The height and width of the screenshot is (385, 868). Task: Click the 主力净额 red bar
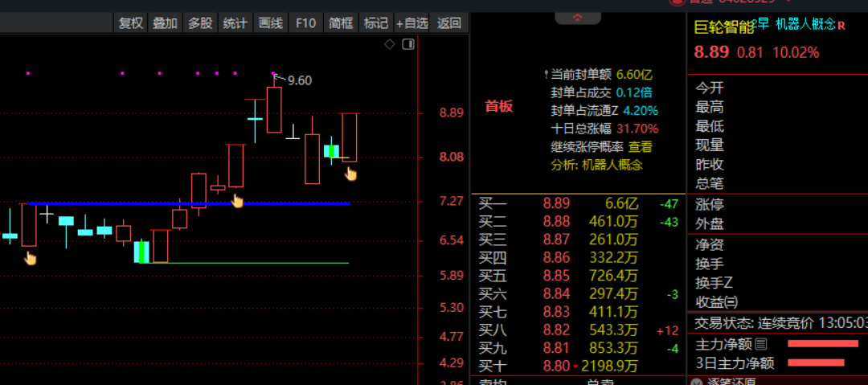tap(823, 344)
